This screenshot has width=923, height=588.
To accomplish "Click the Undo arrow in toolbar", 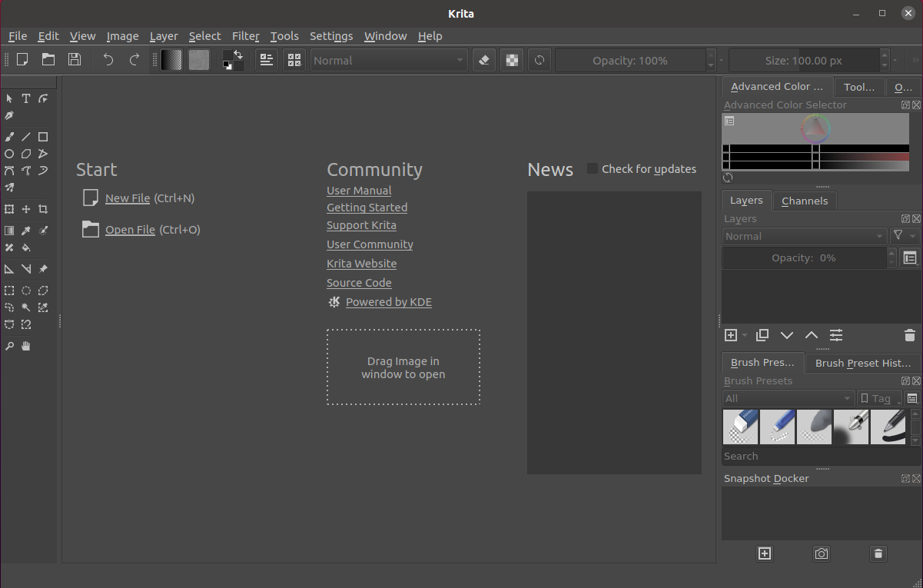I will coord(108,60).
